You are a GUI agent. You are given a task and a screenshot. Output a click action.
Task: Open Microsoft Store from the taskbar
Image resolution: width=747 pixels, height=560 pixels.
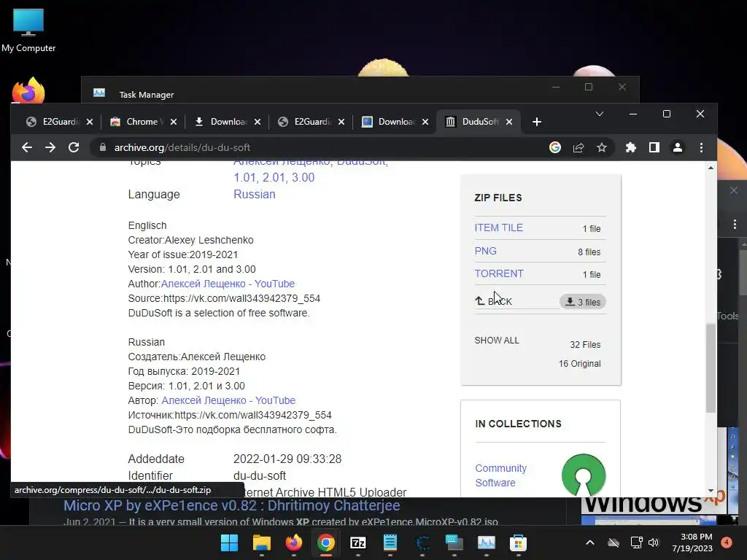(x=519, y=542)
